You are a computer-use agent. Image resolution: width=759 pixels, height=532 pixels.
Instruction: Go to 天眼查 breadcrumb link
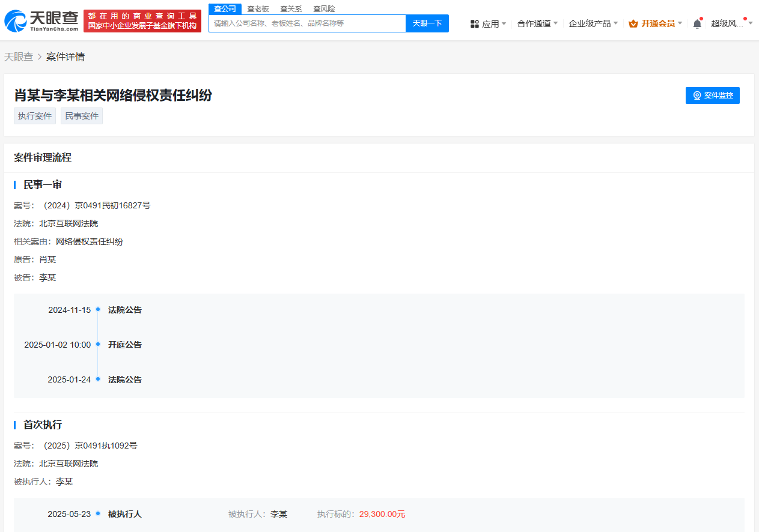pyautogui.click(x=19, y=57)
